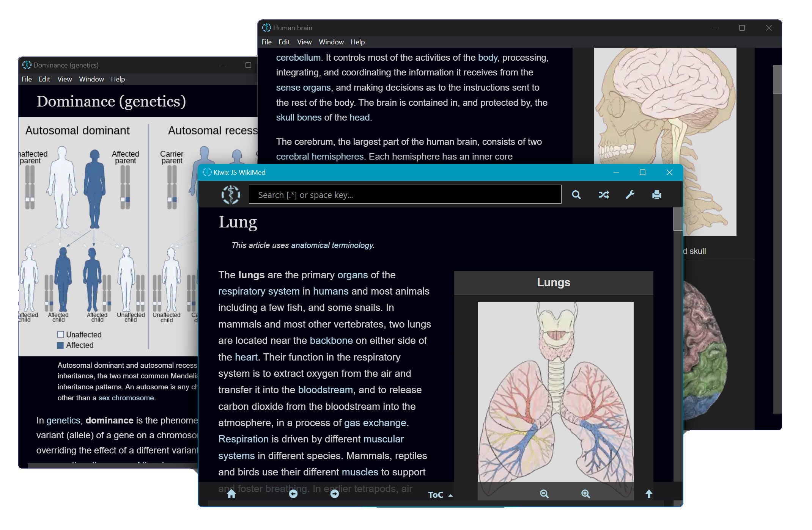The height and width of the screenshot is (530, 812).
Task: Follow 'cerebral hemispheres' link in Human brain window
Action: [320, 157]
